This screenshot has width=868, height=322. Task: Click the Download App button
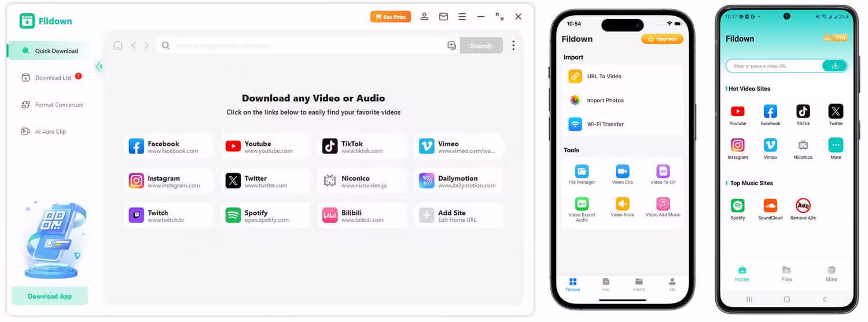[x=50, y=296]
